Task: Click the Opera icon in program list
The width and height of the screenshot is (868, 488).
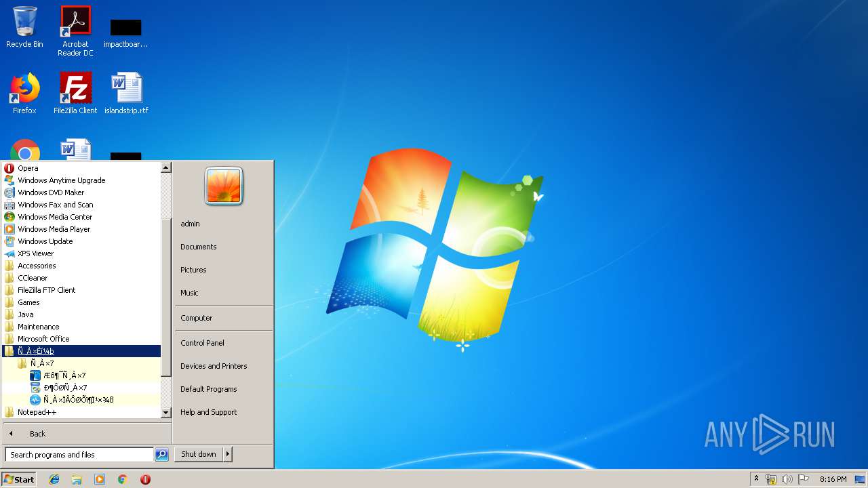Action: (x=9, y=168)
